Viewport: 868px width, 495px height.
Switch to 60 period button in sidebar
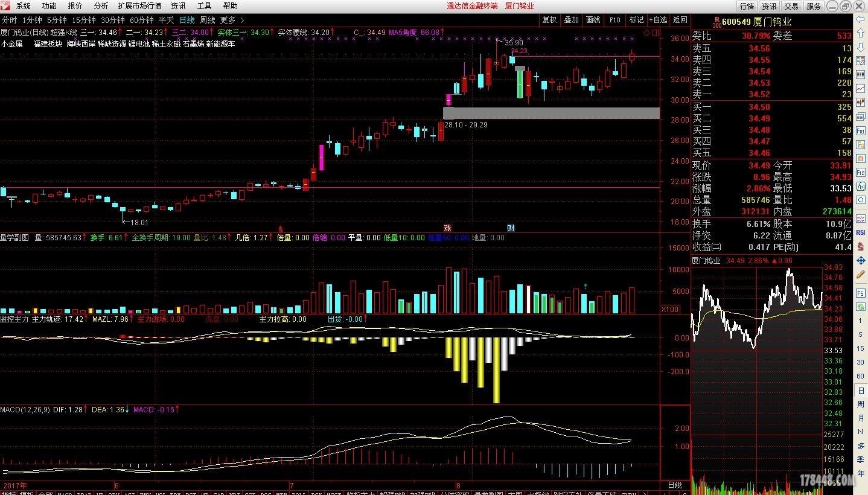tap(860, 375)
